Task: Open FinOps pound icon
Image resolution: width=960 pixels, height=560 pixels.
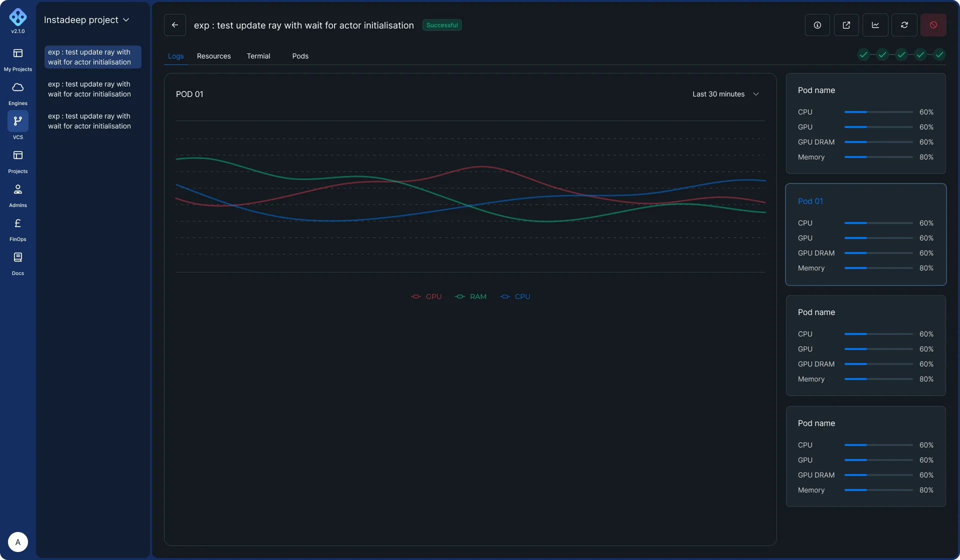Action: pos(18,223)
